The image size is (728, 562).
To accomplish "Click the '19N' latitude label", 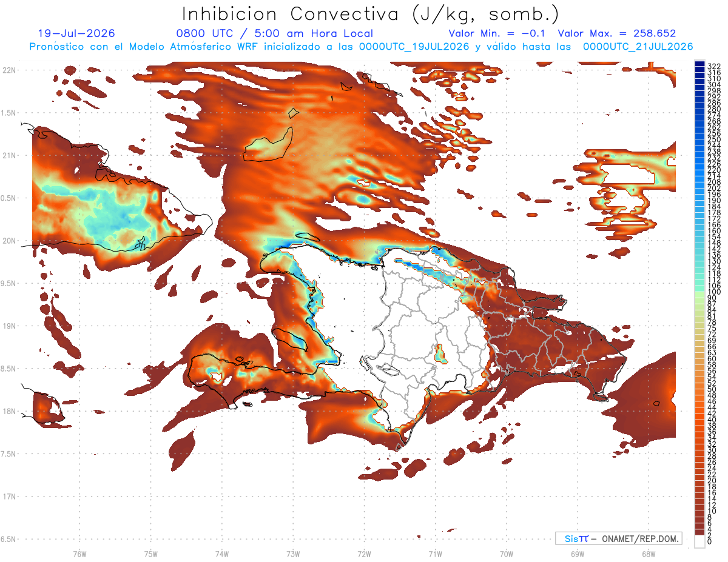I will point(9,326).
